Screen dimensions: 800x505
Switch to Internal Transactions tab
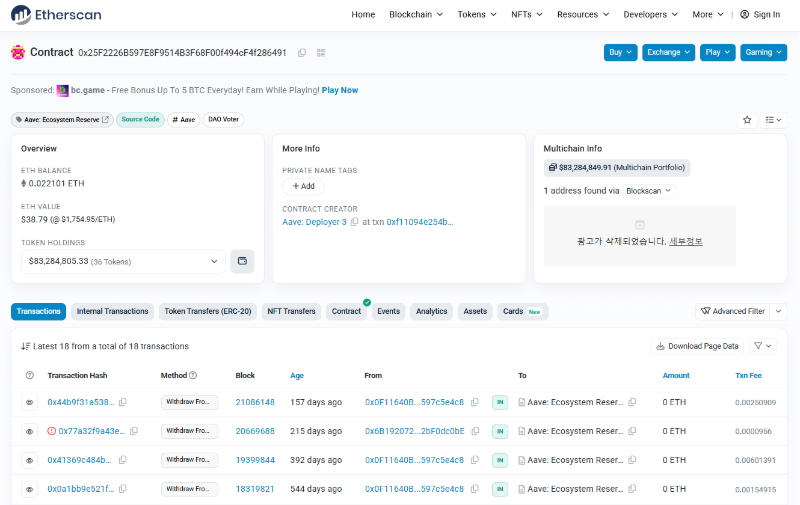pyautogui.click(x=112, y=311)
